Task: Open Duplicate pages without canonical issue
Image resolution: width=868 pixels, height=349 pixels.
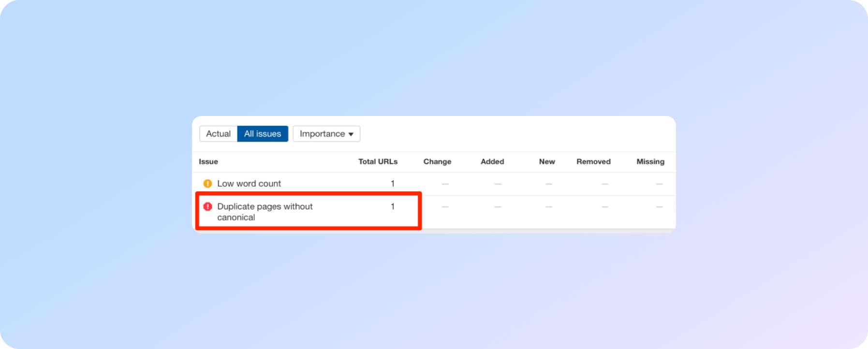Action: [x=265, y=212]
